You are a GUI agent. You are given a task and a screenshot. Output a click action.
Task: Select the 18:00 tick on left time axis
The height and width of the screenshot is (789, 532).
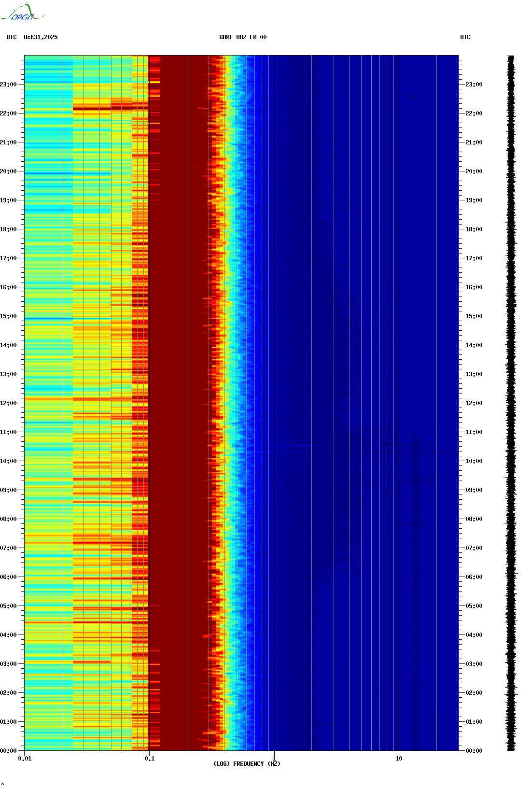pyautogui.click(x=9, y=229)
